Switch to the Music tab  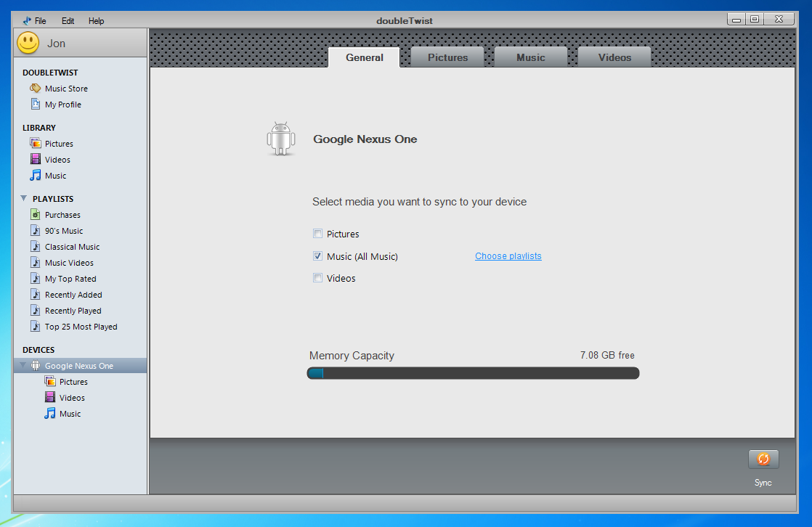[x=531, y=57]
